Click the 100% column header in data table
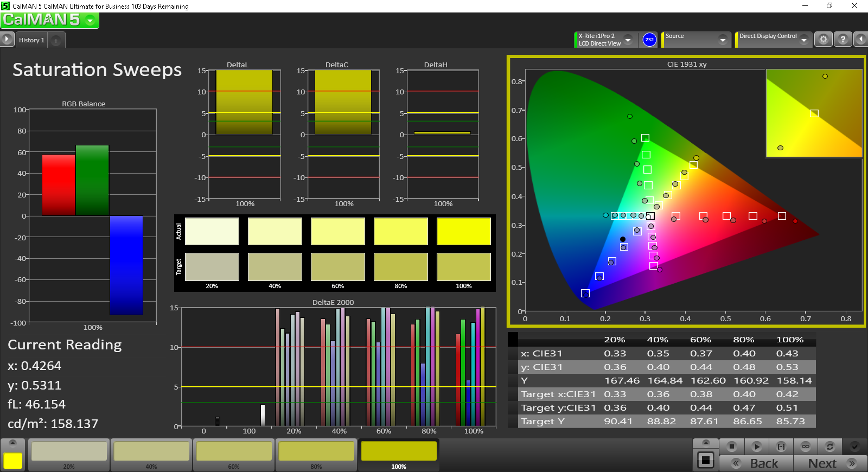The height and width of the screenshot is (472, 868). [790, 340]
